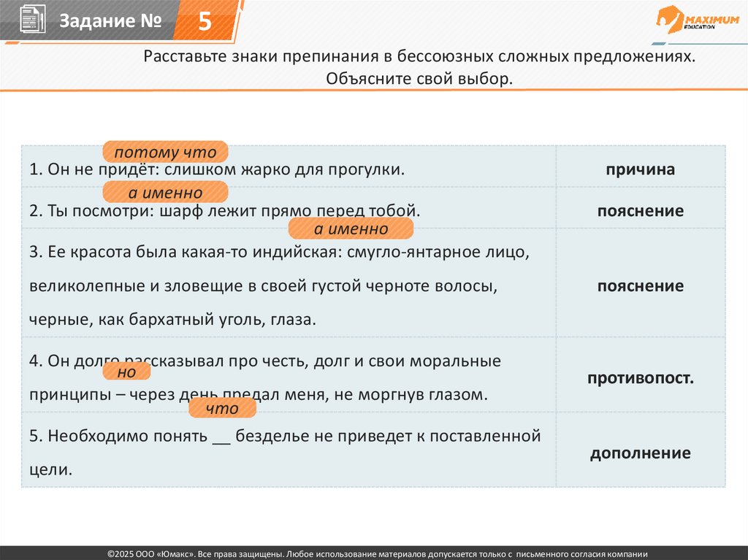
Task: Click the document icon beside Задание №
Action: click(x=32, y=20)
